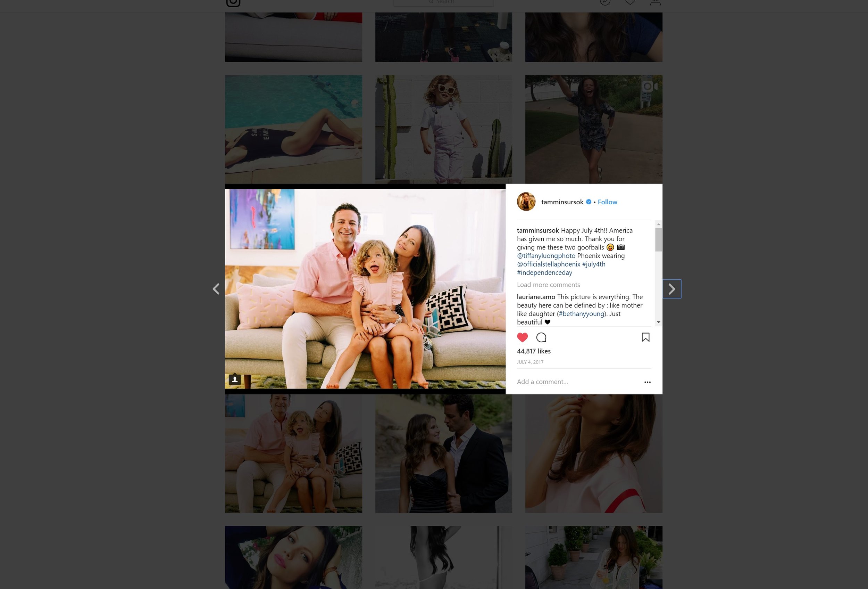Open the #bethanyyoung hashtag
The width and height of the screenshot is (868, 589).
(x=581, y=314)
